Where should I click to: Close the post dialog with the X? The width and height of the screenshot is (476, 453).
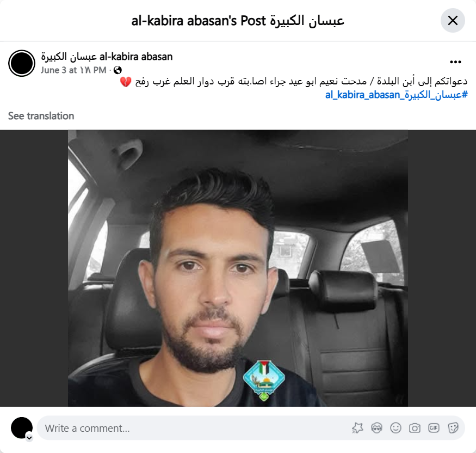pyautogui.click(x=453, y=21)
